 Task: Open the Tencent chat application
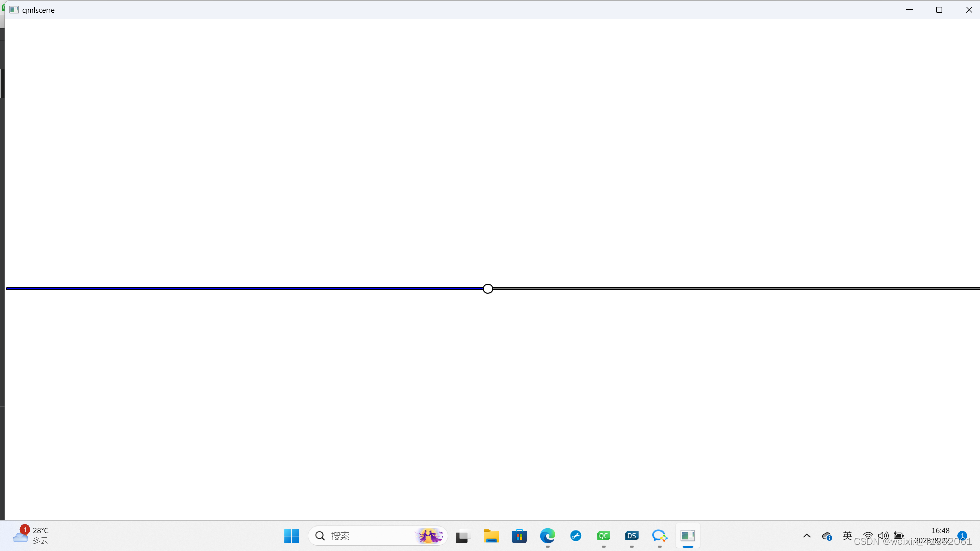[659, 536]
